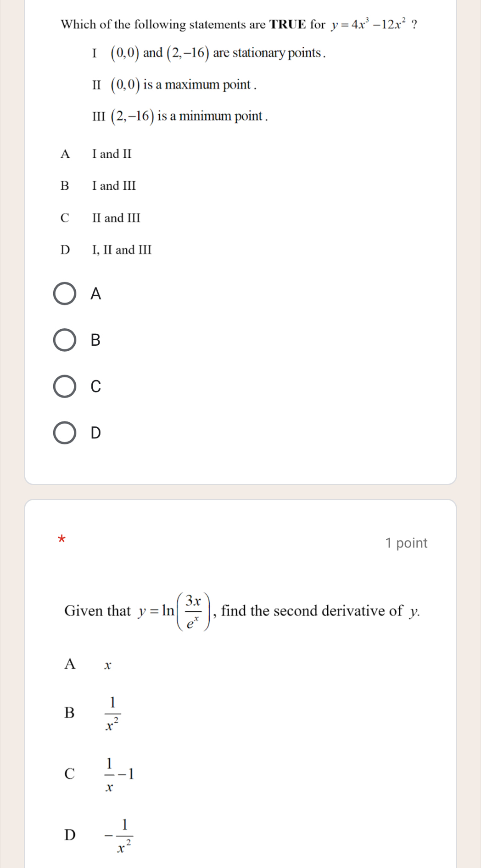Screen dimensions: 481x868
Task: Click the "I and III" choice text
Action: click(114, 186)
